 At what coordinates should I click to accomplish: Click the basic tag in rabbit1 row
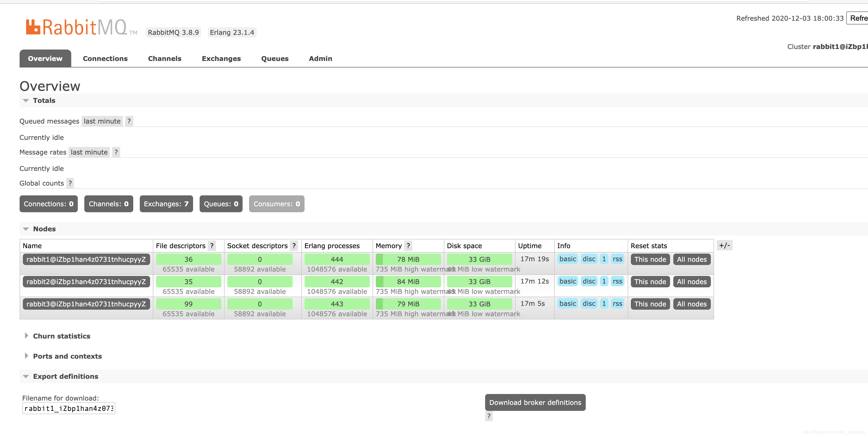(568, 259)
